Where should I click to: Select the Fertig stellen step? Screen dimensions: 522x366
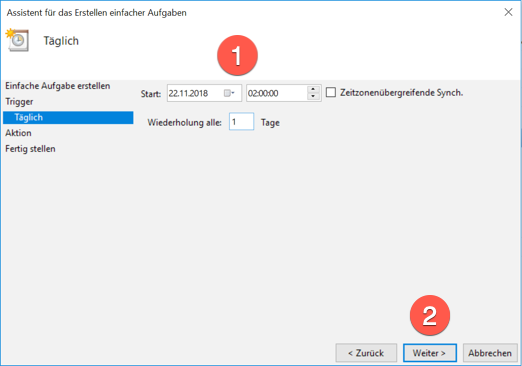point(30,149)
